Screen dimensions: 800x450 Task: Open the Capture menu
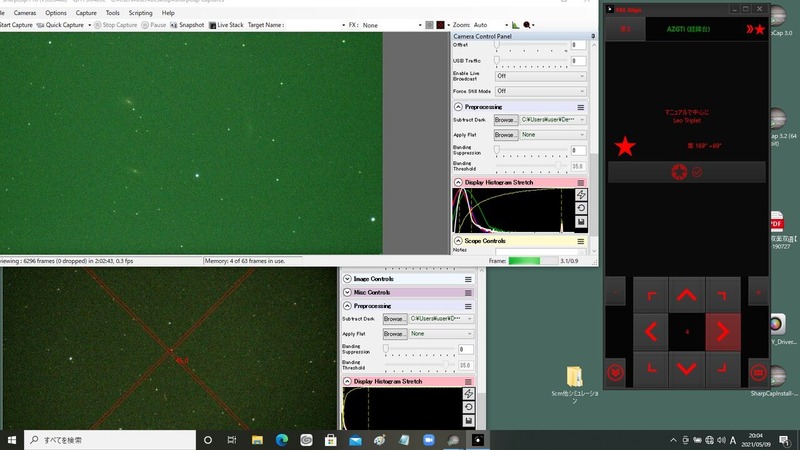pos(86,13)
